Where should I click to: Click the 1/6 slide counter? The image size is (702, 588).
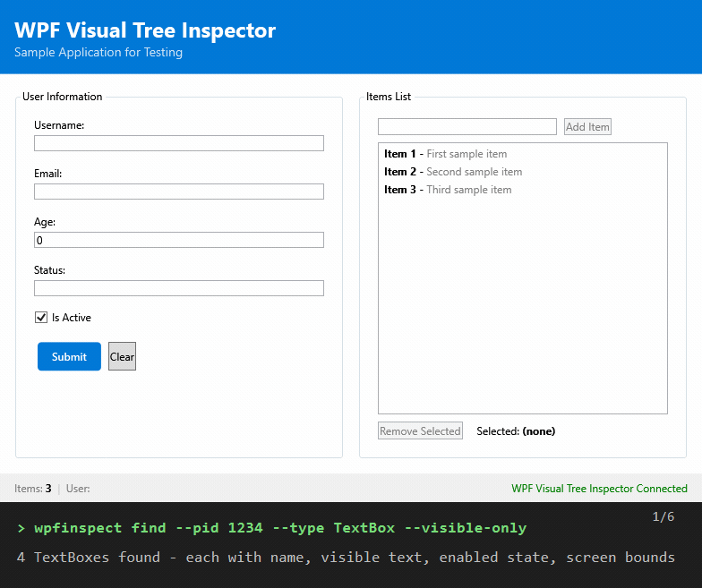663,517
